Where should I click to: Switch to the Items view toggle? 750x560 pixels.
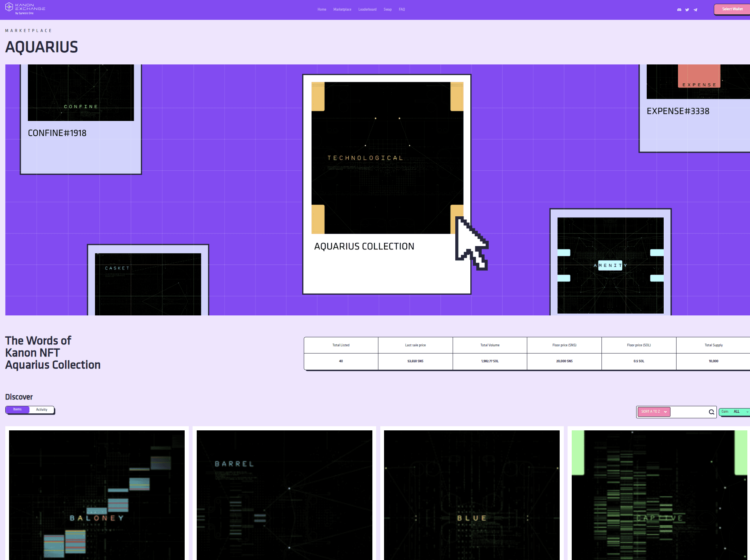point(17,410)
